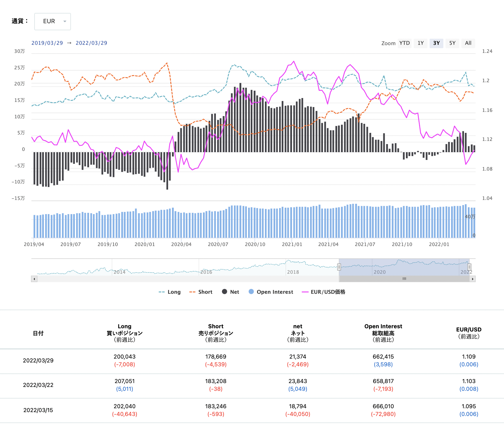
Task: Click the 2021/01 x-axis label
Action: pyautogui.click(x=292, y=244)
